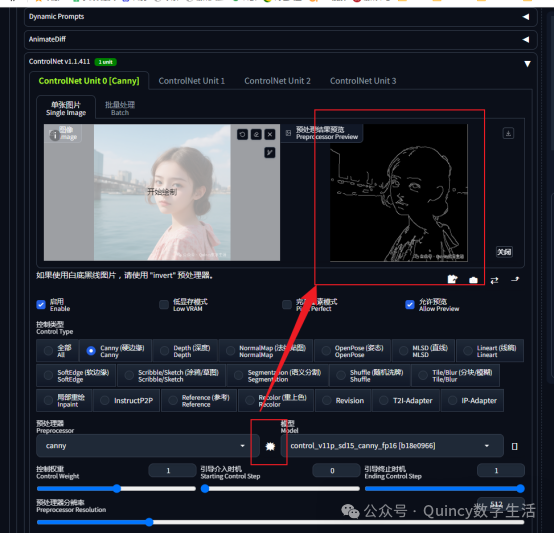Click the Ending Control Step value field
The height and width of the screenshot is (533, 554).
pos(501,470)
